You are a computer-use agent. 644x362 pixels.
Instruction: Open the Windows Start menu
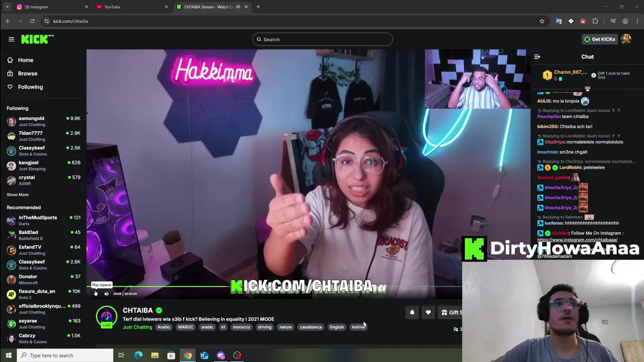tap(8, 355)
